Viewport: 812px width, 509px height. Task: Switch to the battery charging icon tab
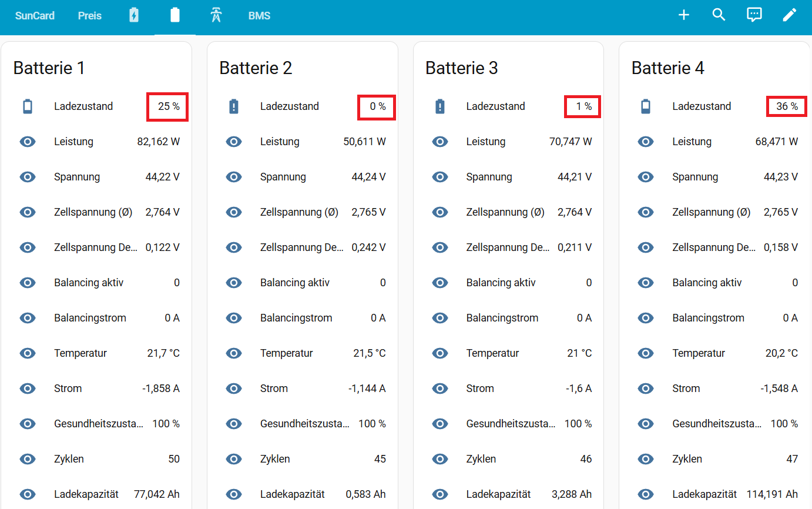click(x=134, y=15)
